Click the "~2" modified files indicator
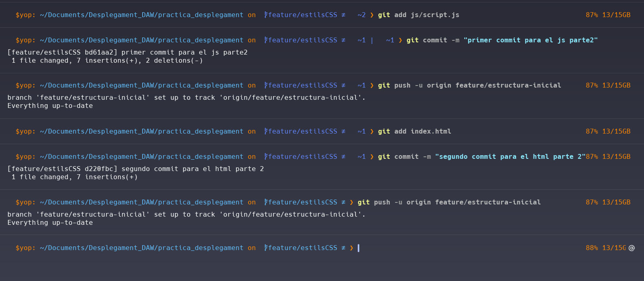This screenshot has width=644, height=281. pyautogui.click(x=361, y=15)
